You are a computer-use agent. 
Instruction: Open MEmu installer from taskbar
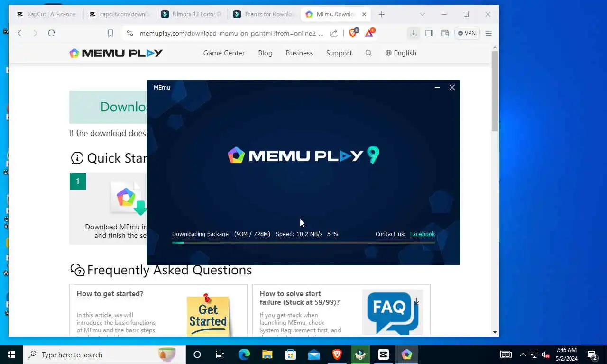tap(407, 355)
